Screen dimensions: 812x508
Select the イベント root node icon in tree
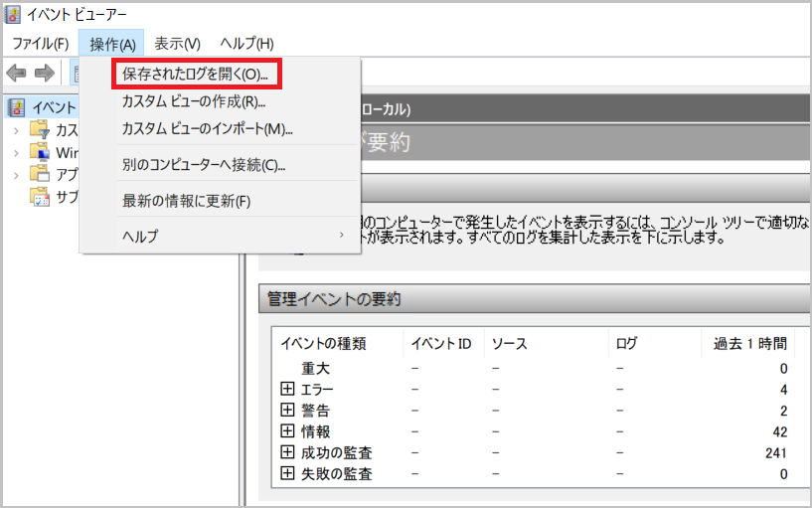click(17, 107)
